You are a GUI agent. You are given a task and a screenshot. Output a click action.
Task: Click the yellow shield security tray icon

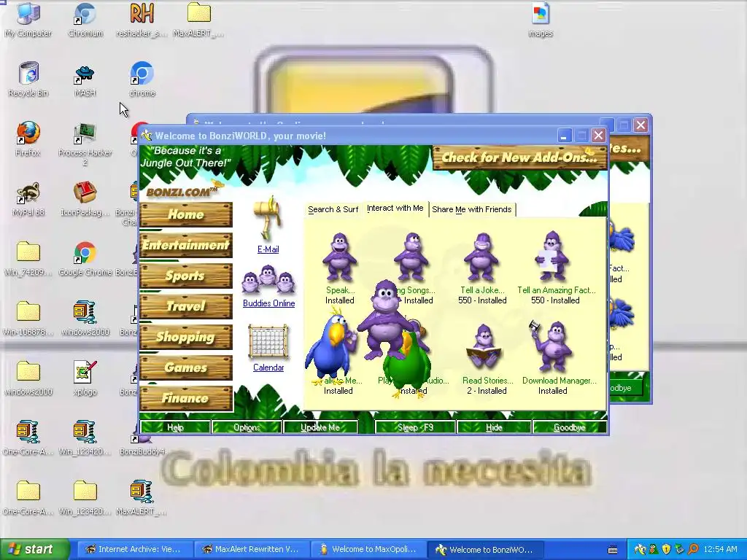point(667,550)
